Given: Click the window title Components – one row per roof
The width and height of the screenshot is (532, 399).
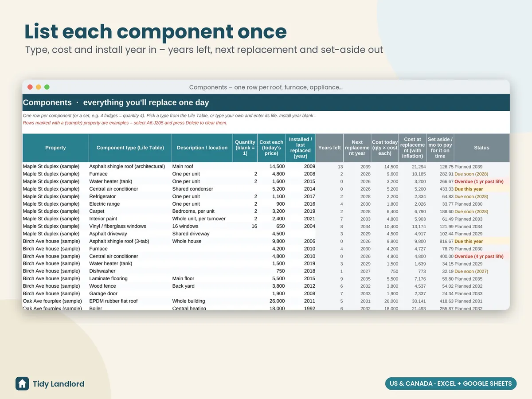Looking at the screenshot, I should click(x=266, y=87).
